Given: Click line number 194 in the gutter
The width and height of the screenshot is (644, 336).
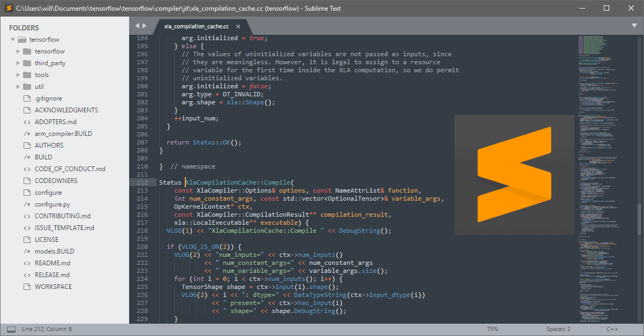Looking at the screenshot, I should pos(142,38).
